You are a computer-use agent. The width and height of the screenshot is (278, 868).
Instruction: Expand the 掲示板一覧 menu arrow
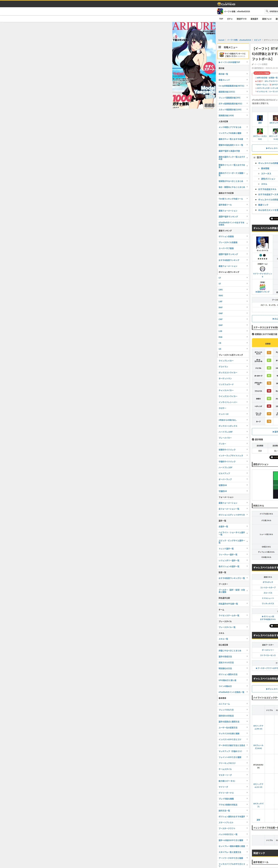(x=247, y=74)
